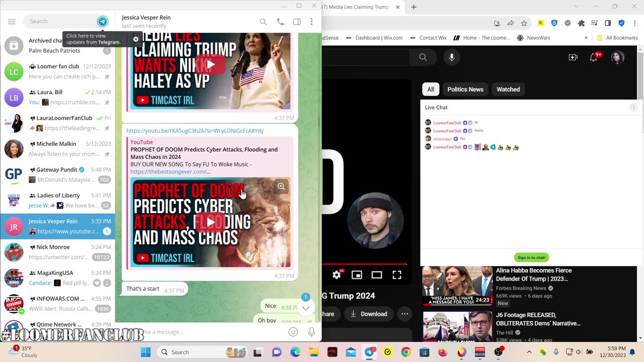The width and height of the screenshot is (644, 362).
Task: Share this page from Chrome address bar
Action: pos(511,23)
